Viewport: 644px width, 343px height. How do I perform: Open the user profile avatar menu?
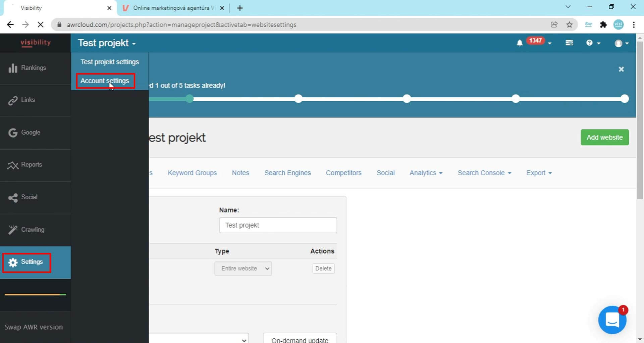[x=621, y=43]
